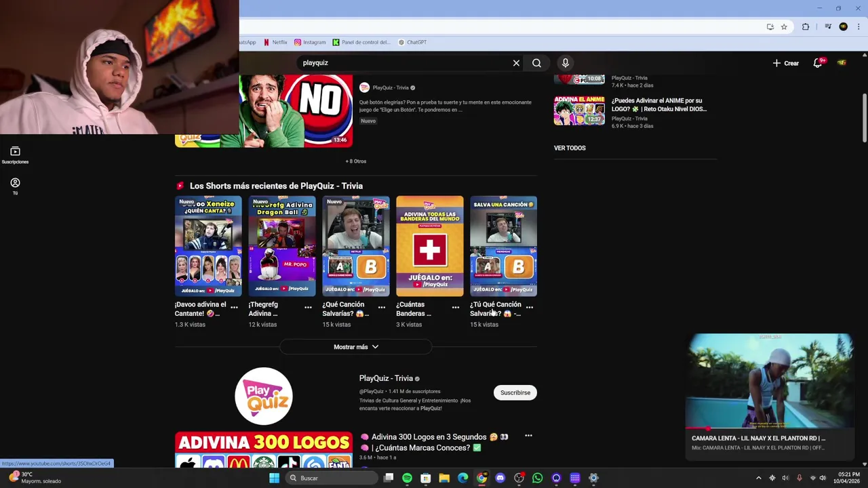Open WhatsApp from the taskbar
This screenshot has height=488, width=868.
pos(537,478)
